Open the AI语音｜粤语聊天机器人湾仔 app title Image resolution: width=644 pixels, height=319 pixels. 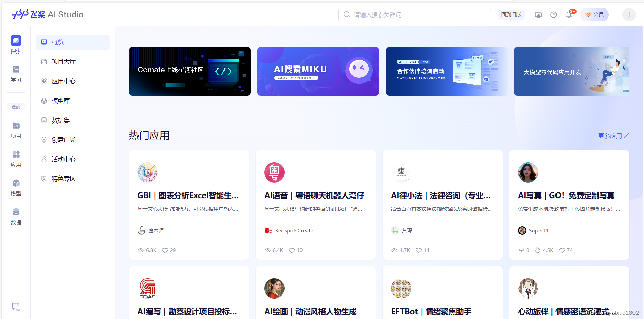tap(314, 196)
